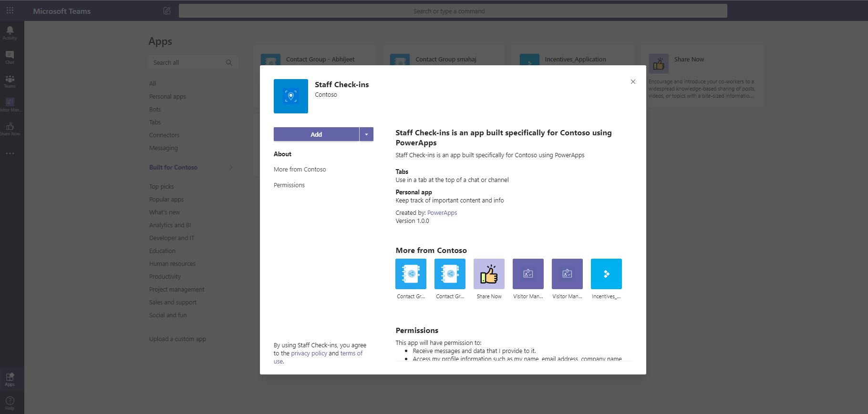Open Contact Group smahaj background card
The width and height of the screenshot is (868, 414).
[x=443, y=56]
